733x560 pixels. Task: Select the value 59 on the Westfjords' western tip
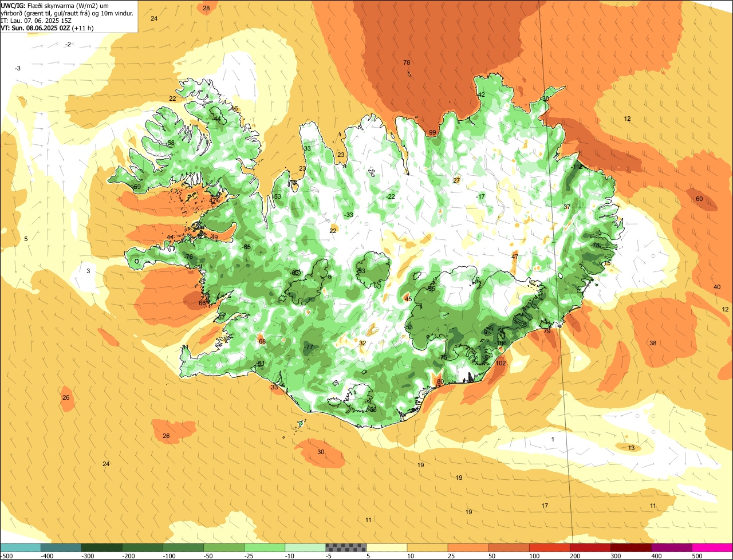(x=137, y=187)
